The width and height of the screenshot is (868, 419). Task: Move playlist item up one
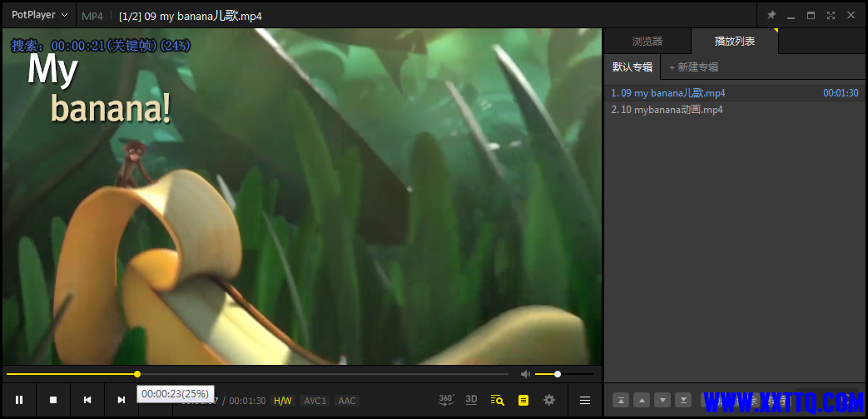[642, 400]
